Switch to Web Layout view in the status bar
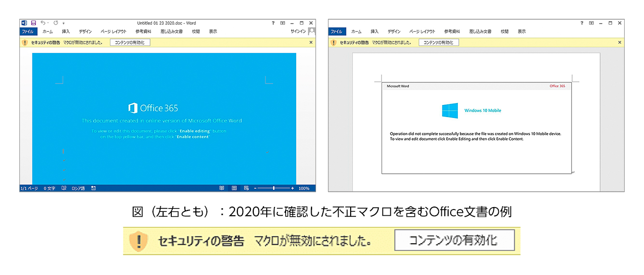Image resolution: width=644 pixels, height=275 pixels. [x=246, y=188]
